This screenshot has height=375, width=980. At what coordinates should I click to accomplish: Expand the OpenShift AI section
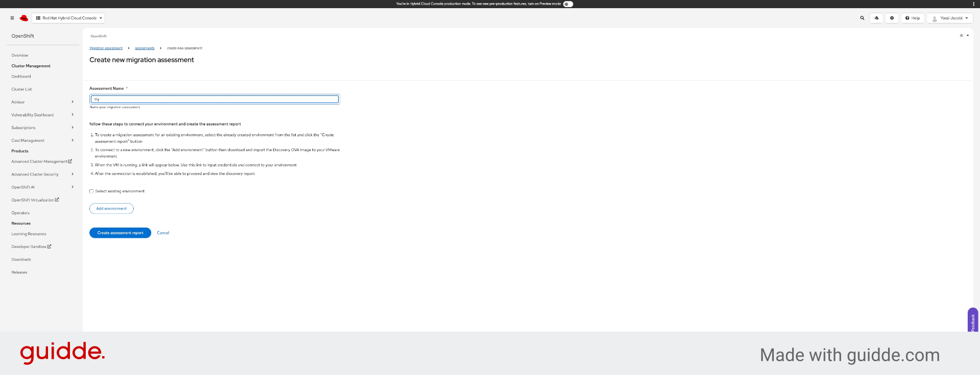[x=43, y=187]
